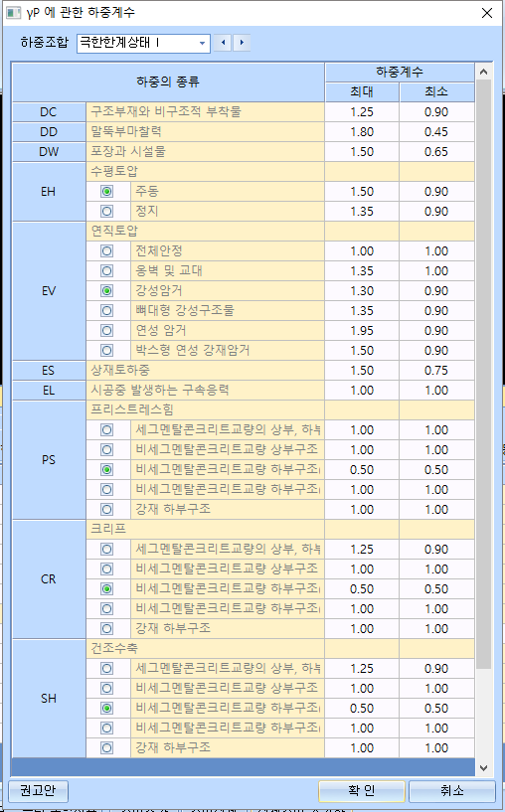The width and height of the screenshot is (505, 812).
Task: Select 연성 암거 radio option
Action: (x=107, y=330)
